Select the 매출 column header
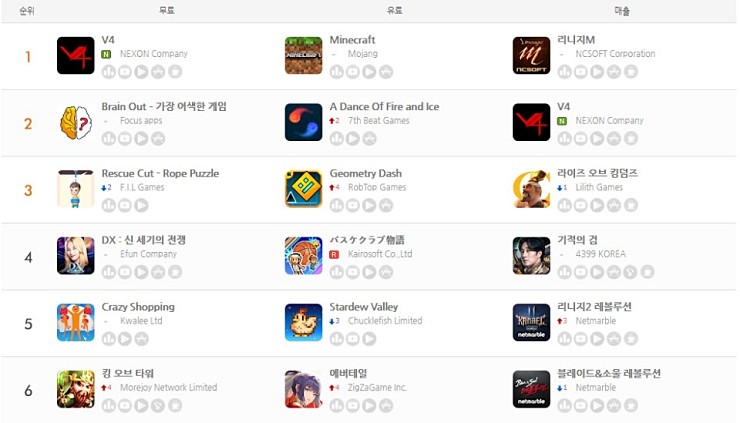 click(x=622, y=10)
